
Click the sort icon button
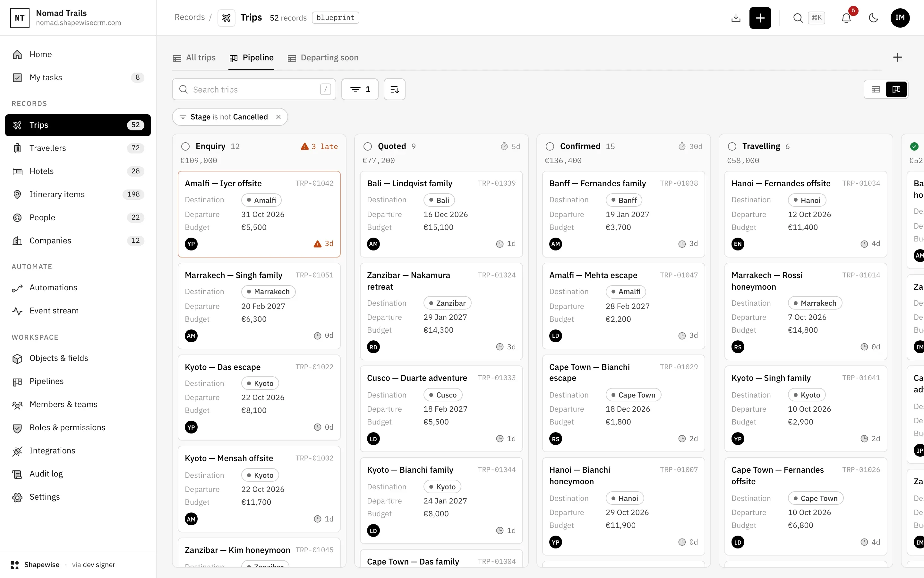pos(394,90)
